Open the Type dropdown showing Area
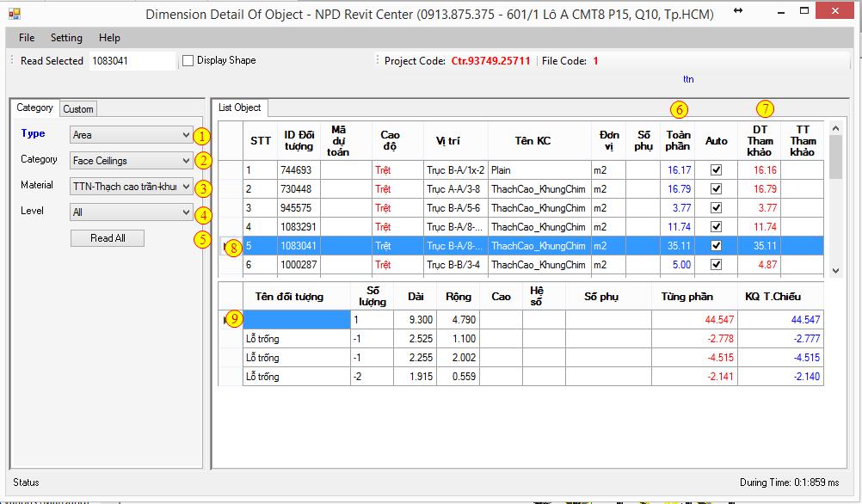Viewport: 862px width, 504px height. pyautogui.click(x=132, y=135)
